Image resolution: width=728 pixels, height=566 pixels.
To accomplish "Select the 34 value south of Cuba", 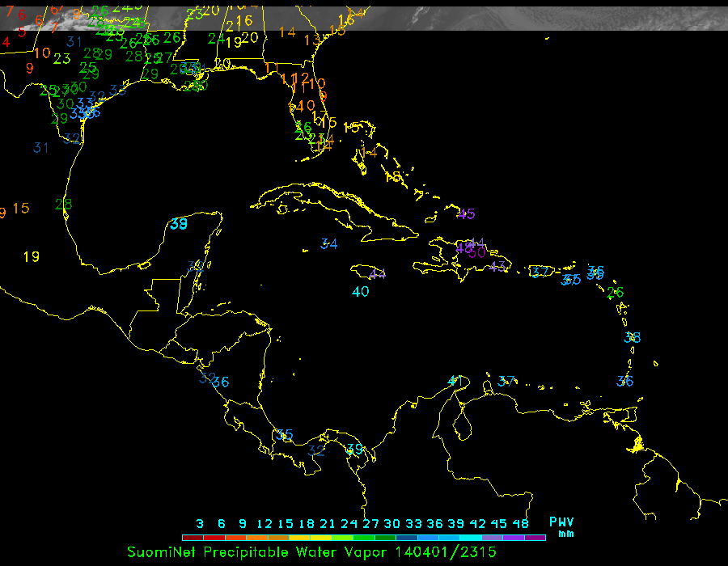I will point(328,243).
